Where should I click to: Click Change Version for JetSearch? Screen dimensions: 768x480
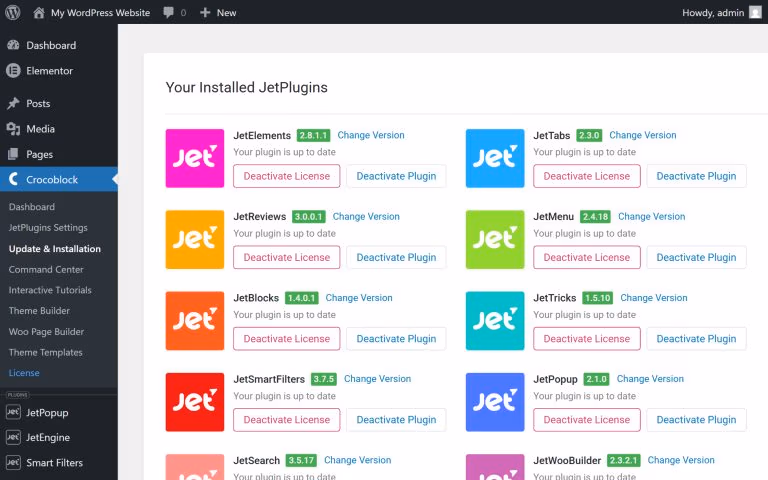pos(358,460)
